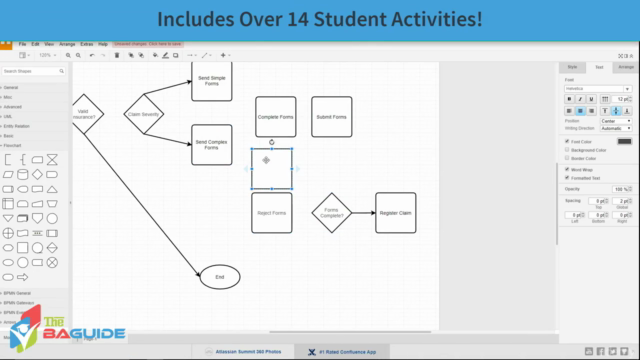The image size is (640, 360).
Task: Open the Arrange menu
Action: click(x=67, y=44)
